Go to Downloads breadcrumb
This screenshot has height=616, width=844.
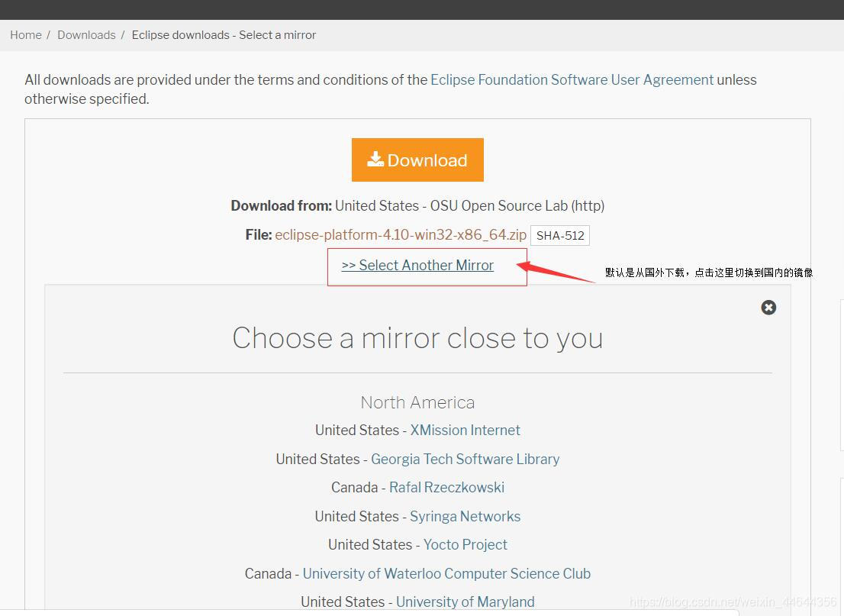pyautogui.click(x=87, y=35)
